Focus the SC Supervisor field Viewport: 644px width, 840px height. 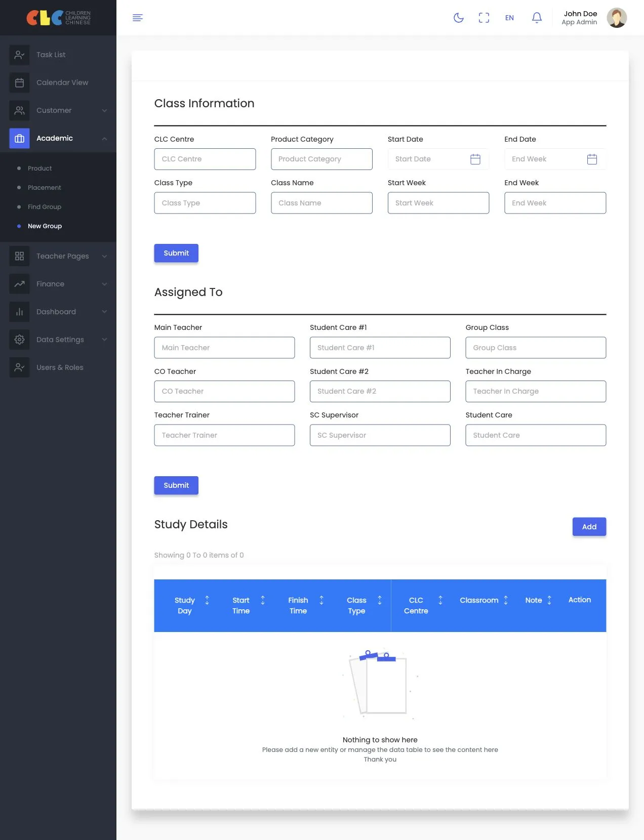click(380, 435)
